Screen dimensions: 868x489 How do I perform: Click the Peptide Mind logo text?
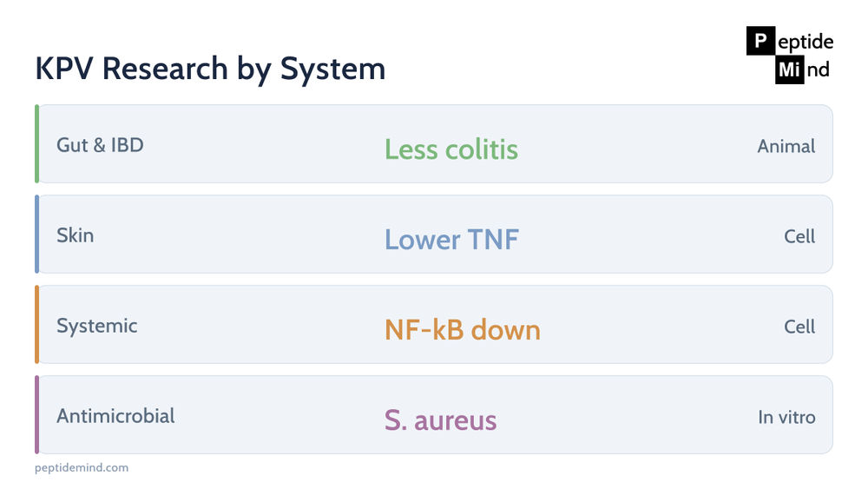[x=790, y=55]
